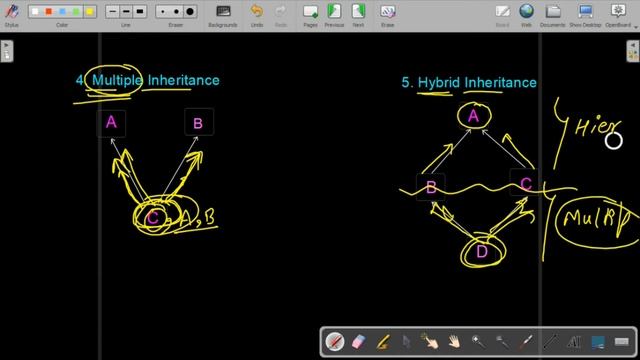Undo the last stroke
This screenshot has height=360, width=640.
[257, 15]
